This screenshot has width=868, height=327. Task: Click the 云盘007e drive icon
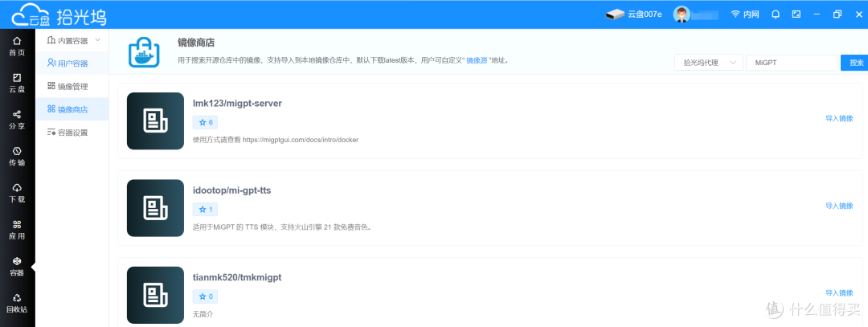click(x=615, y=14)
